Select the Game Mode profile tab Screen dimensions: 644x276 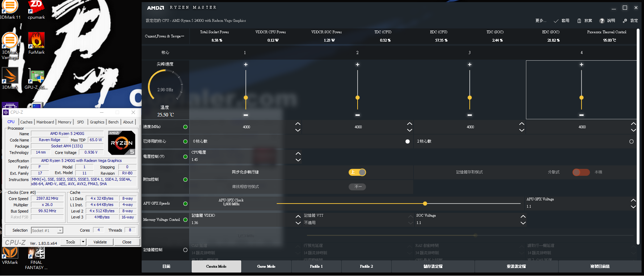click(266, 267)
